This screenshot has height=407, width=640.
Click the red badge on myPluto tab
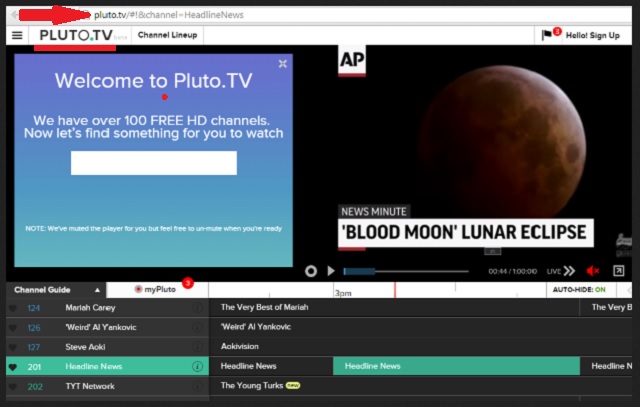click(188, 282)
